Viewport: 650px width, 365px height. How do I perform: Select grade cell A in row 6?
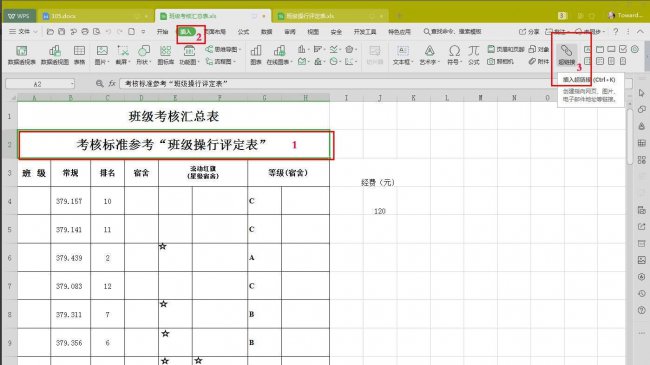264,258
